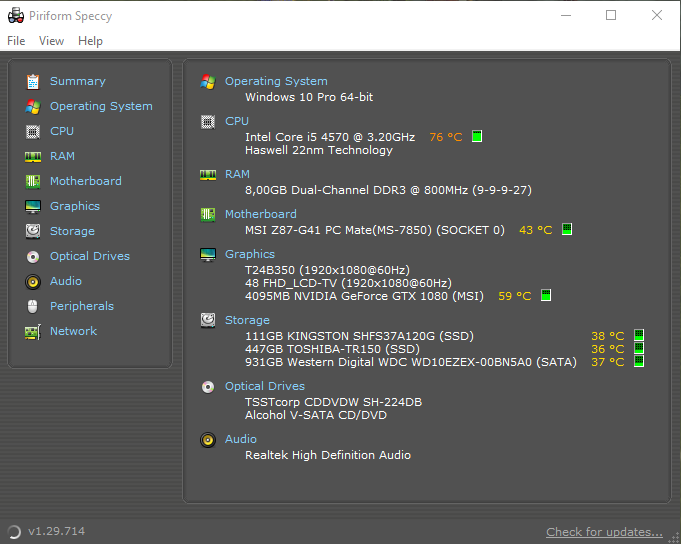
Task: Click the Optical Drives disc icon in summary panel
Action: [x=208, y=386]
